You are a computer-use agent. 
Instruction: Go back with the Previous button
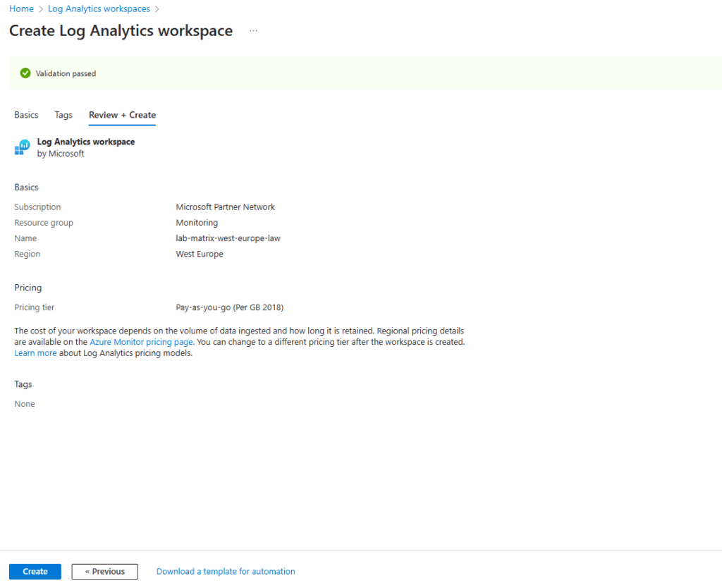pos(105,571)
